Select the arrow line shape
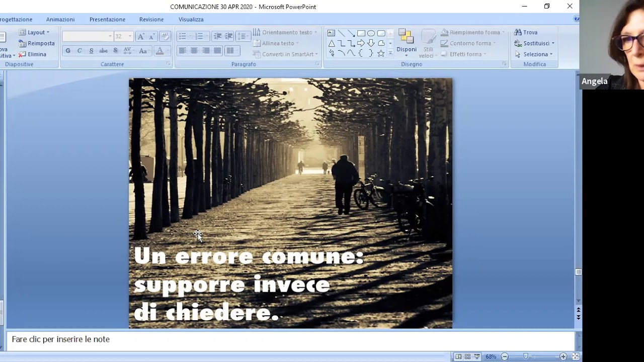 (x=351, y=33)
